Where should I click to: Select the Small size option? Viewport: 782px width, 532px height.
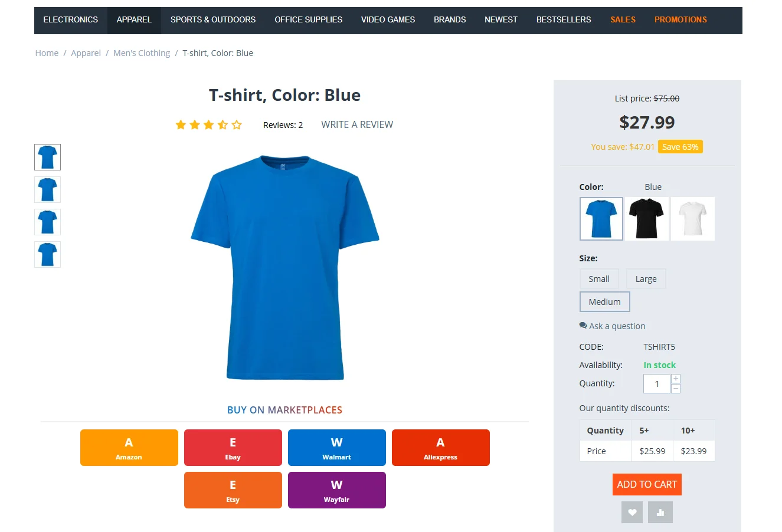(598, 279)
